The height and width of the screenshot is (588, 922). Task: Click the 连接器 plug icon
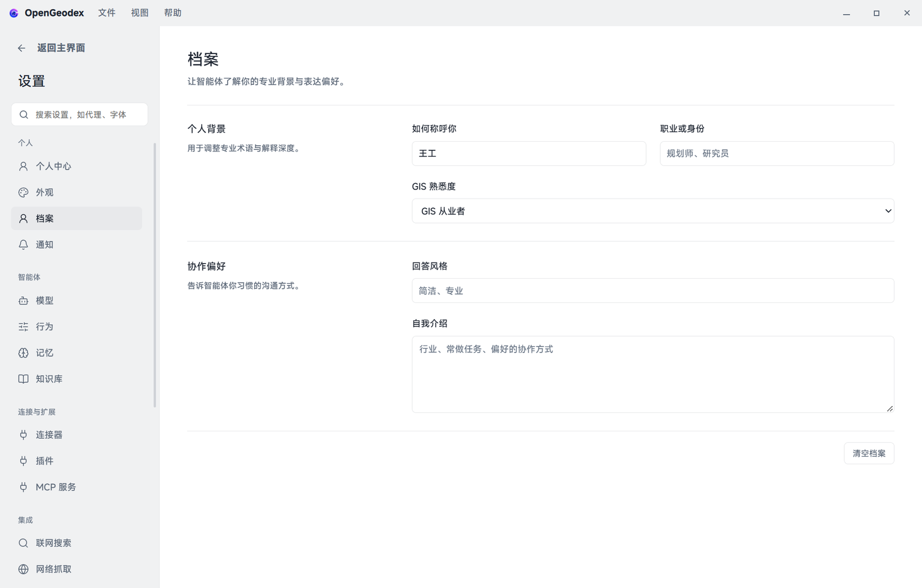[23, 435]
